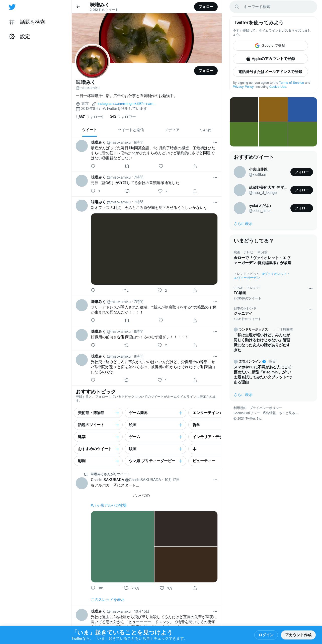Like the 転職用の前向きな退職理由 tweet
Screen dimensions: 322x644
pos(160,345)
